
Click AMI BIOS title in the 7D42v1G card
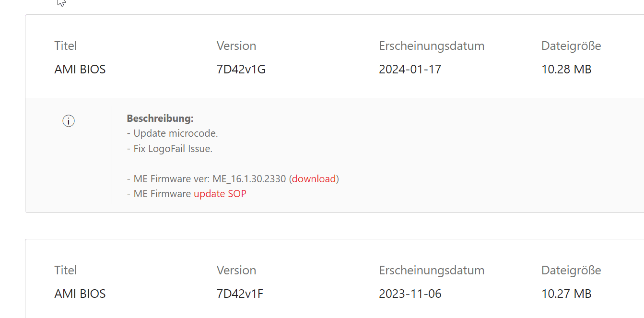80,70
